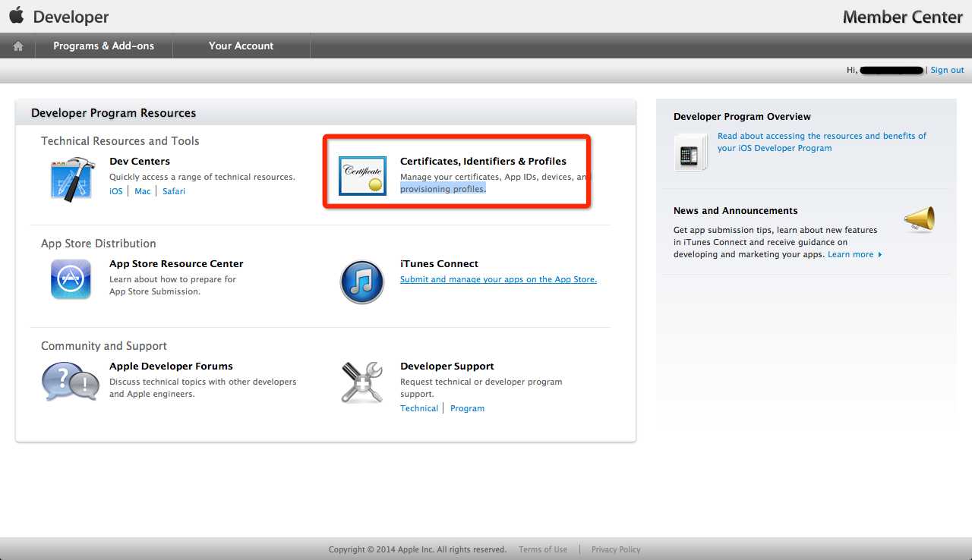Viewport: 972px width, 560px height.
Task: Click the megaphone icon in News and Announcements
Action: [x=920, y=220]
